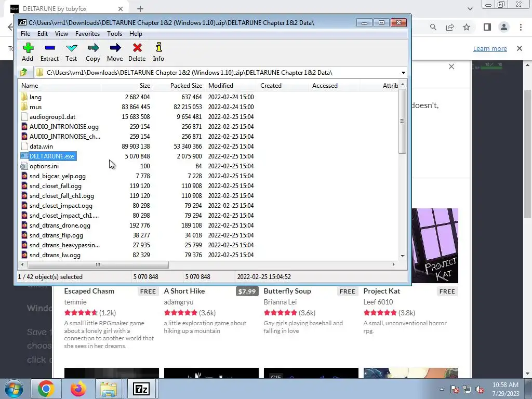Open the View menu in 7-Zip

[x=61, y=34]
